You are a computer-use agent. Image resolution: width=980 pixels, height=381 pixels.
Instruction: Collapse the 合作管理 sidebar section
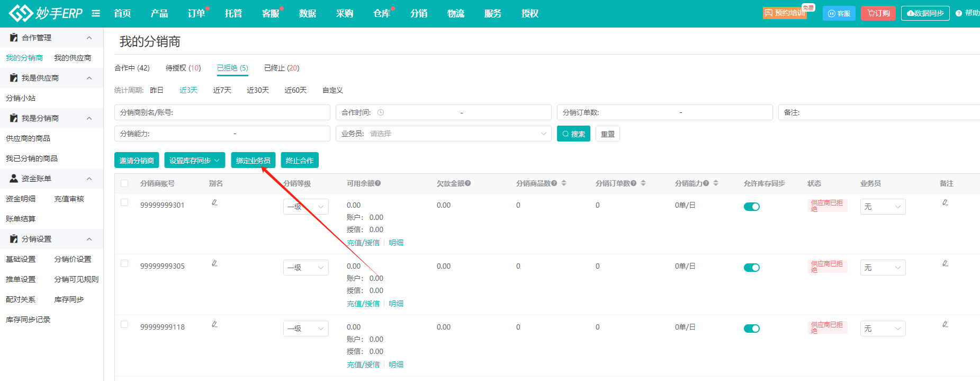[x=89, y=38]
